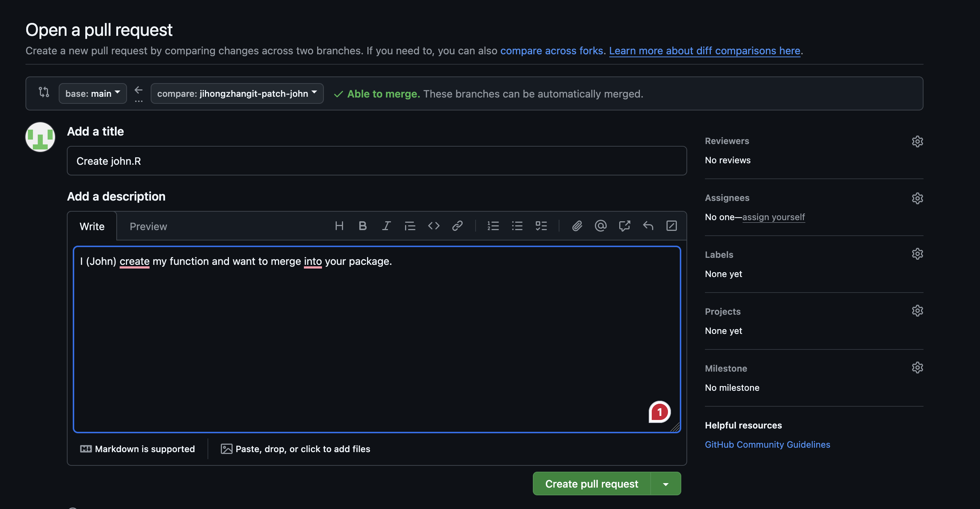Switch to the Write tab
Viewport: 980px width, 509px height.
(92, 226)
